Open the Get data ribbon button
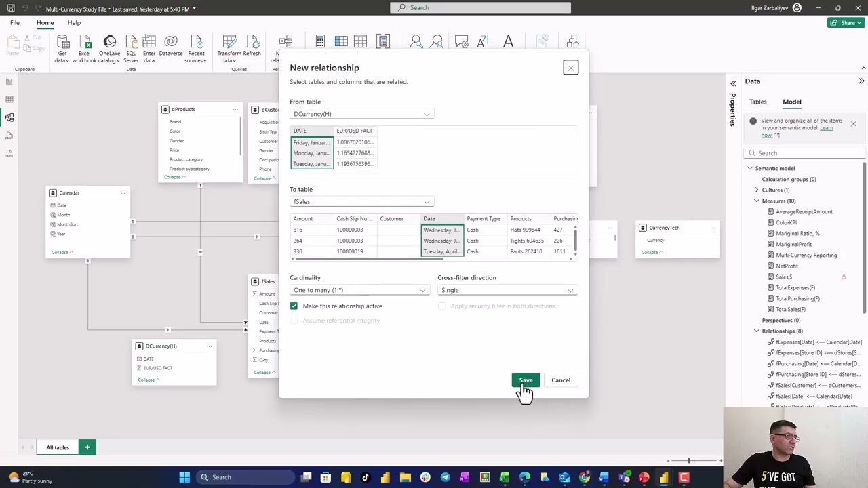The height and width of the screenshot is (488, 868). click(62, 48)
